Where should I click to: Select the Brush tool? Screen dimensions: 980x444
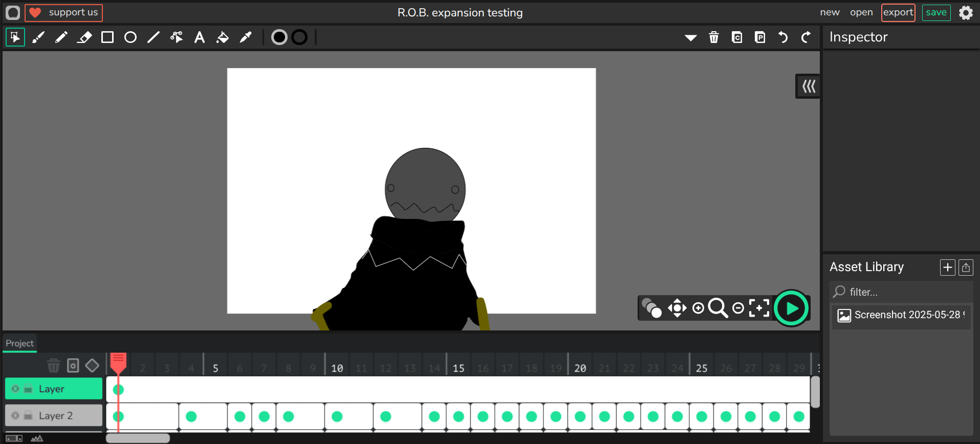coord(38,37)
